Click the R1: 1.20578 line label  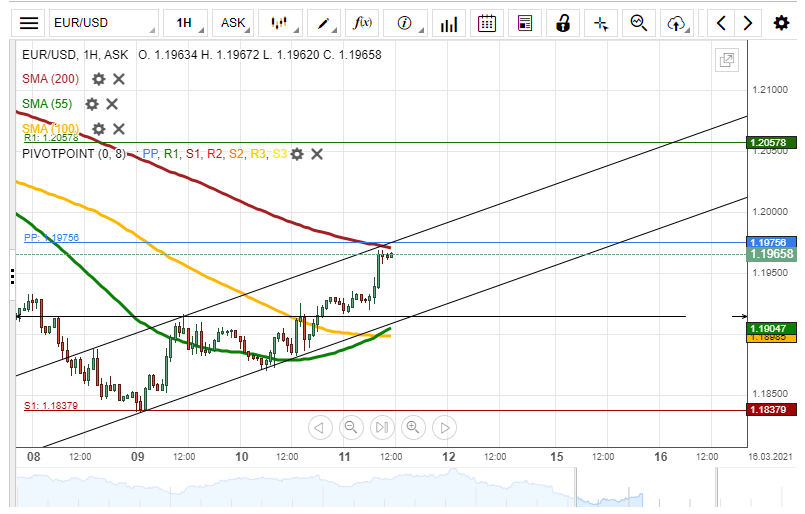(51, 138)
